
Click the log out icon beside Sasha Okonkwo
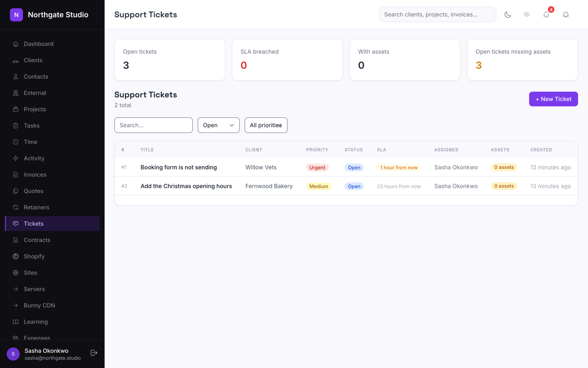[x=94, y=353]
